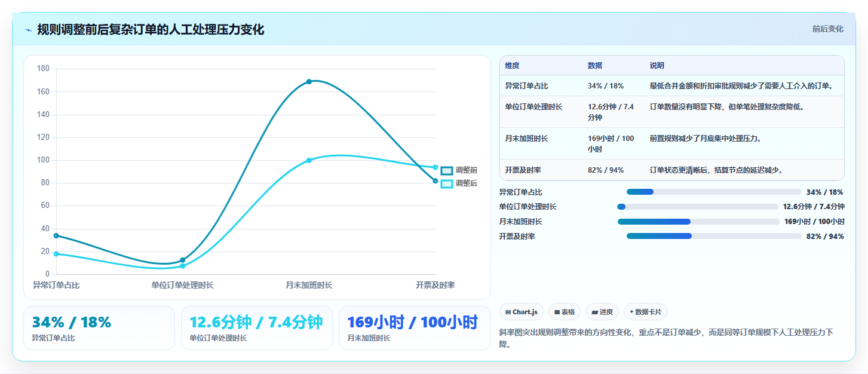The image size is (868, 374).
Task: Click the 进度 tag icon
Action: [x=594, y=312]
